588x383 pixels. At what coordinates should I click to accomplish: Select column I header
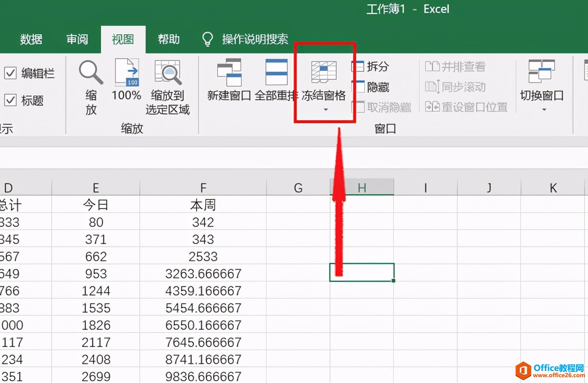tap(425, 187)
